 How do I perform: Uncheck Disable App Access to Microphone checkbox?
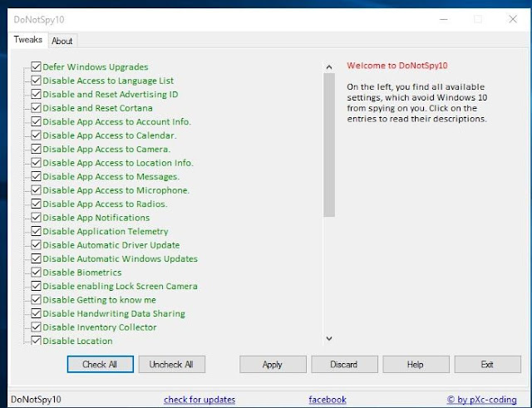(x=36, y=190)
